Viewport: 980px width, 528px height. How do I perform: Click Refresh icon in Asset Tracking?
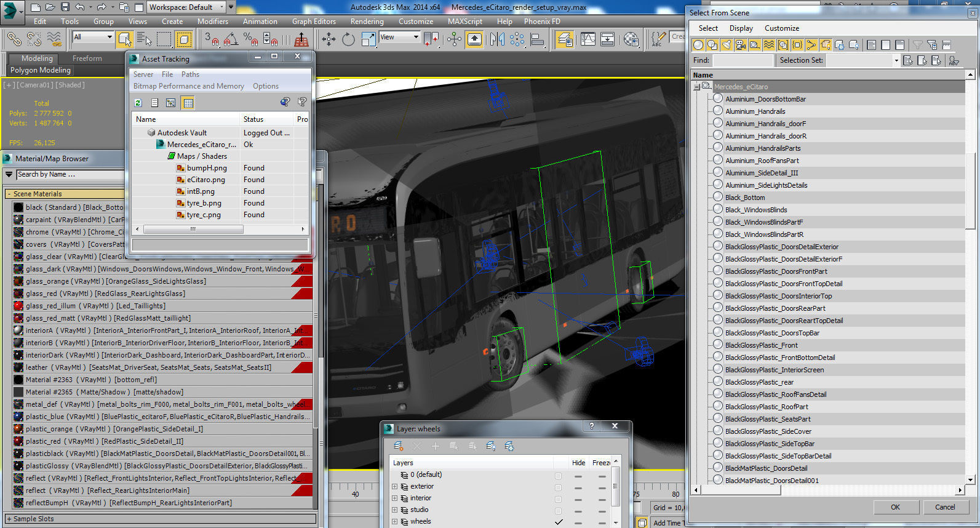pyautogui.click(x=138, y=103)
